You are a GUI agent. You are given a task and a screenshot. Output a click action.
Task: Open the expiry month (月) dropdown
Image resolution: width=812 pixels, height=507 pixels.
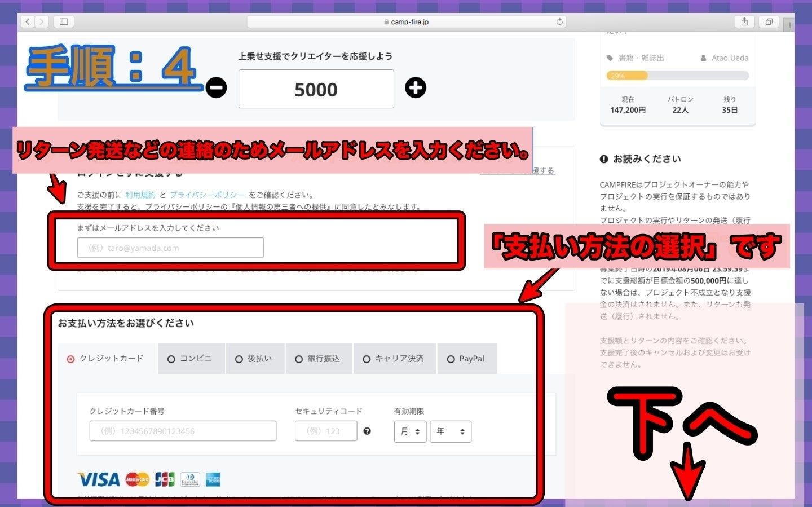coord(410,431)
